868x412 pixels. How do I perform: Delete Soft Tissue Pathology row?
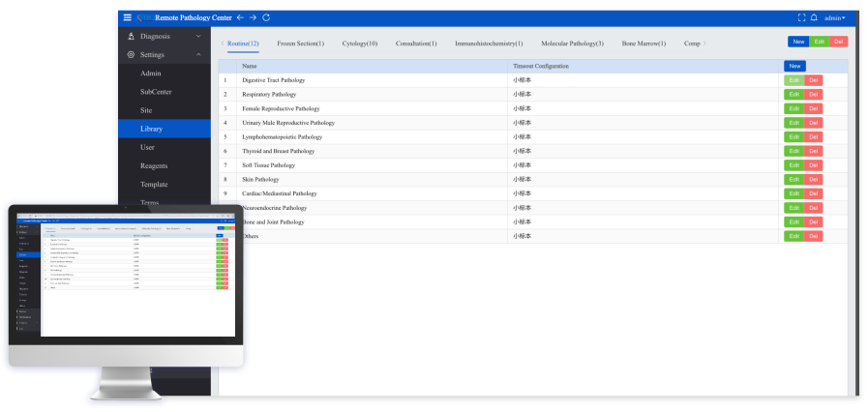tap(813, 165)
